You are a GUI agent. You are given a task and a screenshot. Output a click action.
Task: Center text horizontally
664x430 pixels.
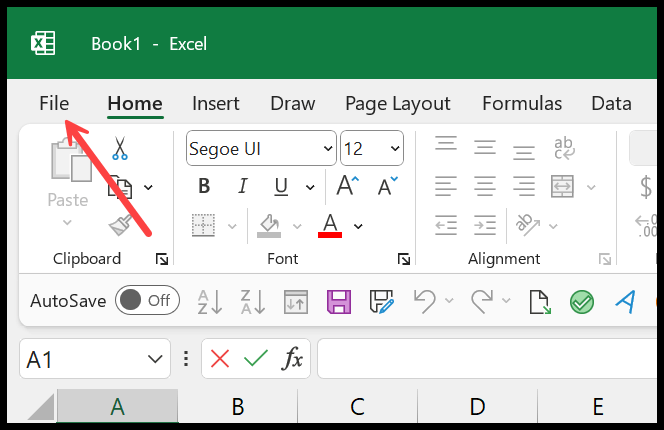pyautogui.click(x=484, y=186)
